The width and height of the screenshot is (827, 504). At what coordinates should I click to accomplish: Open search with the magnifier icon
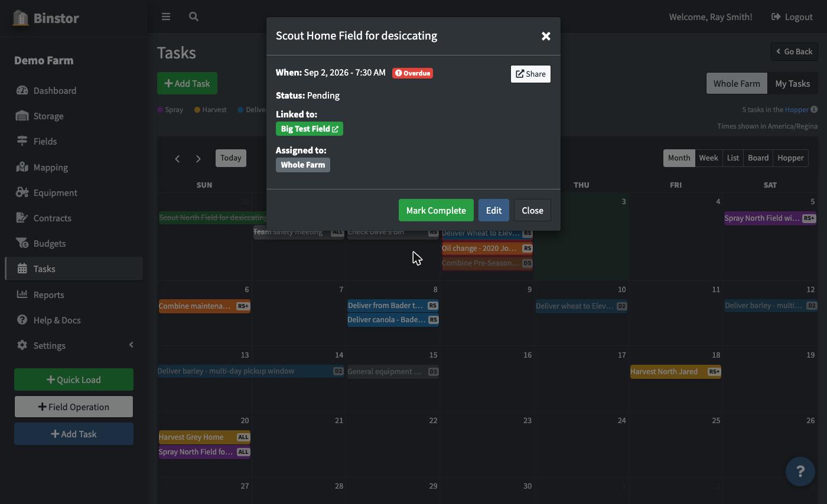[194, 17]
